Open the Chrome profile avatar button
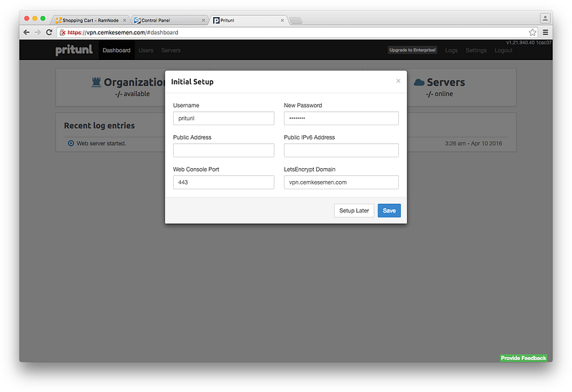 pyautogui.click(x=545, y=18)
